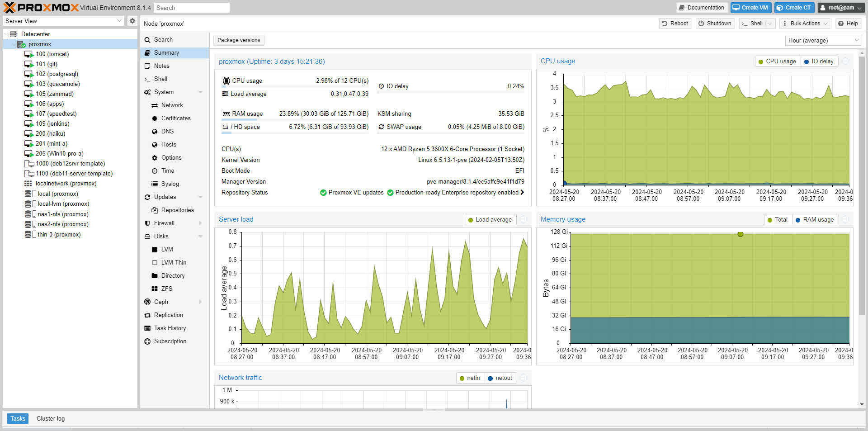This screenshot has height=431, width=868.
Task: Click the nas1-nfs storage icon
Action: coord(29,214)
